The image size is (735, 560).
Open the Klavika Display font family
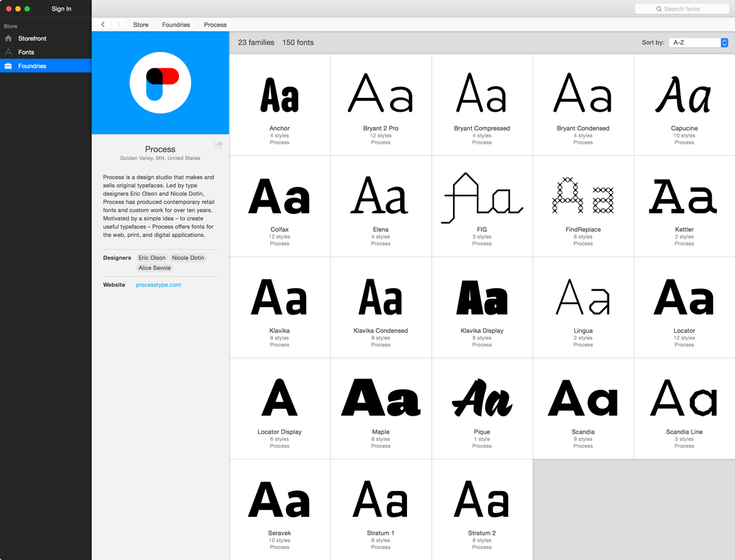click(x=481, y=306)
